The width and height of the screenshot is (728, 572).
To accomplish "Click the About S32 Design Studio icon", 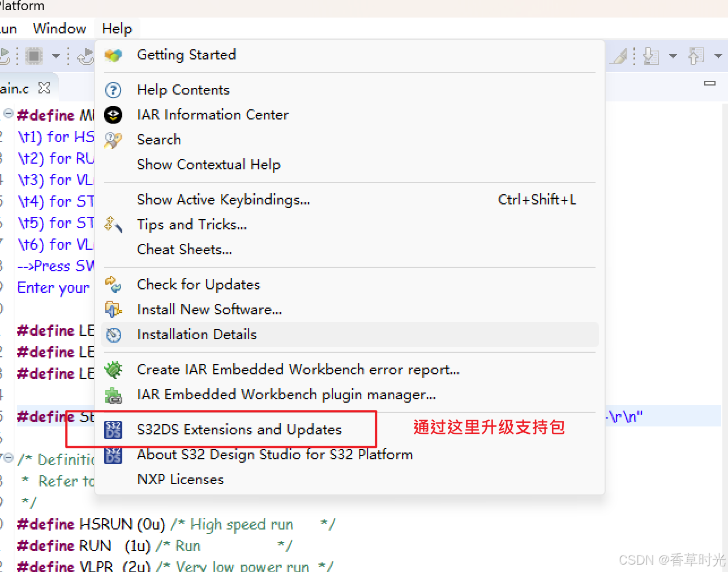I will (113, 455).
